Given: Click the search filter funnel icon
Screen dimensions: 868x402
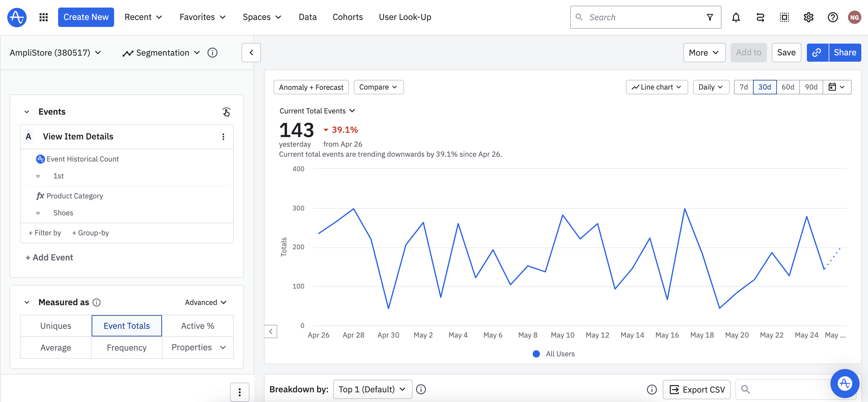Looking at the screenshot, I should 710,17.
